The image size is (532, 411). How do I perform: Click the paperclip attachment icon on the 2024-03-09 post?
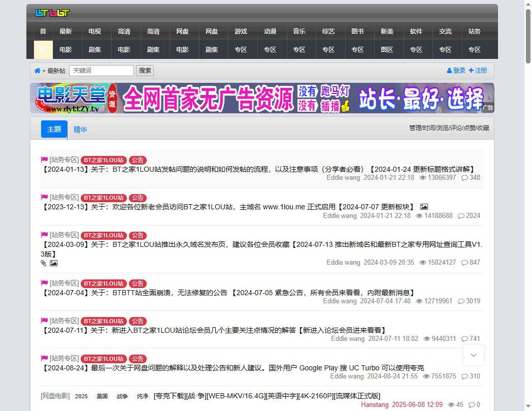[x=43, y=263]
